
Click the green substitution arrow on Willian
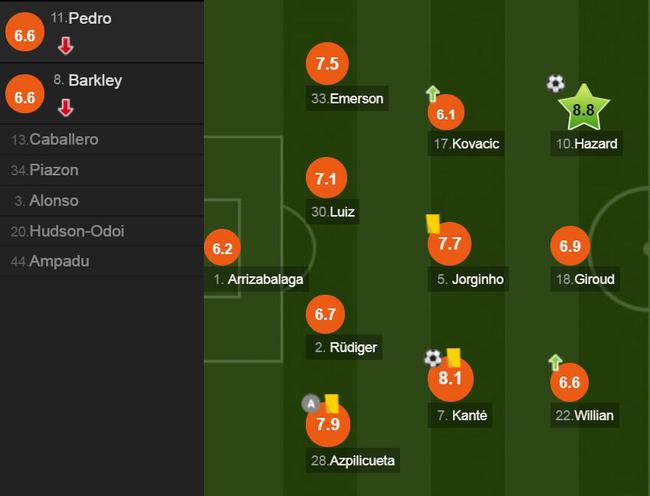tap(555, 362)
